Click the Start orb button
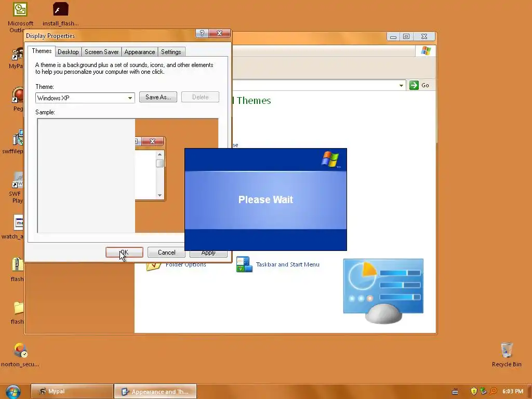The width and height of the screenshot is (532, 399). 13,392
